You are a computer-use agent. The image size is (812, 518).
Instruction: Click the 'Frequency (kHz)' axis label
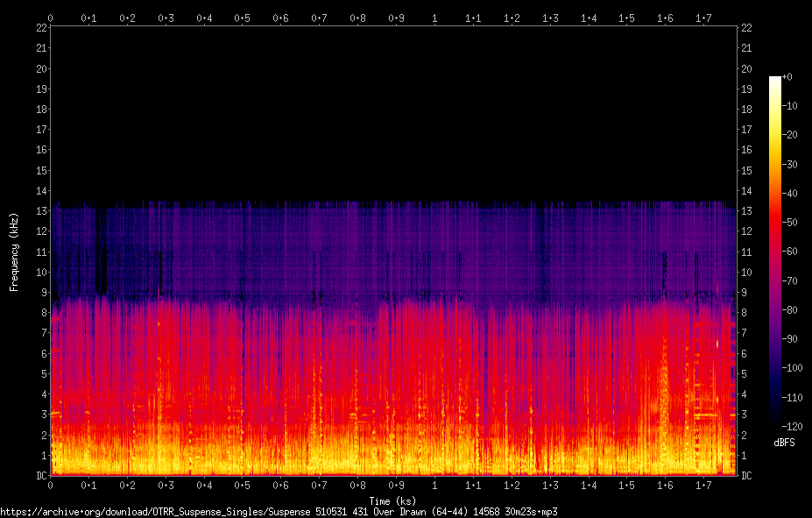14,252
